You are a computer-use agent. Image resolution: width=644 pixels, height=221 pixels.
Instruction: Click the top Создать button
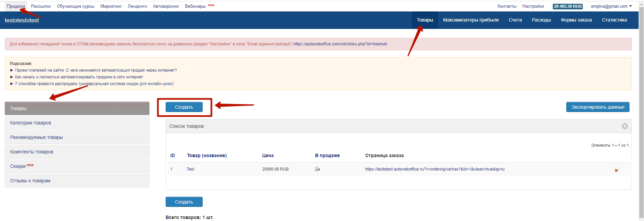tap(184, 107)
